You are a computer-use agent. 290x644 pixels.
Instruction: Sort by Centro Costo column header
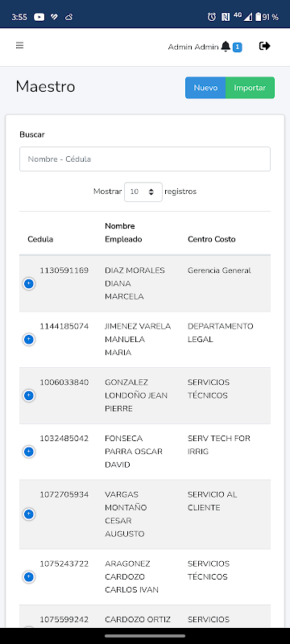pos(212,239)
